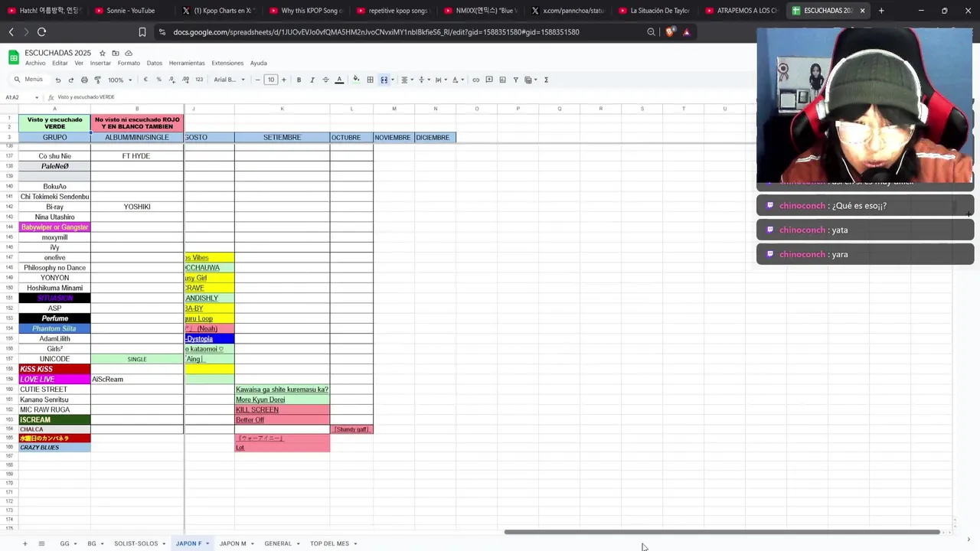Screen dimensions: 980x551
Task: Increase font size plus button
Action: 283,80
